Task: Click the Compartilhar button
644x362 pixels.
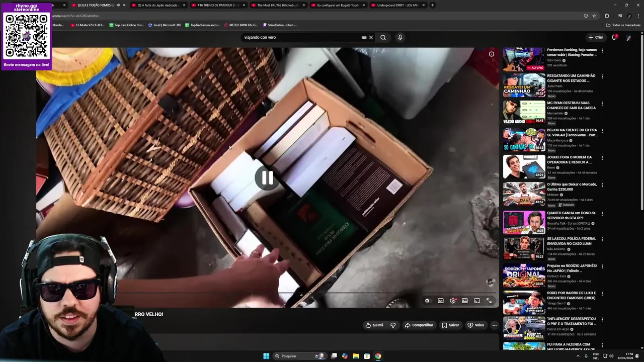Action: (419, 325)
